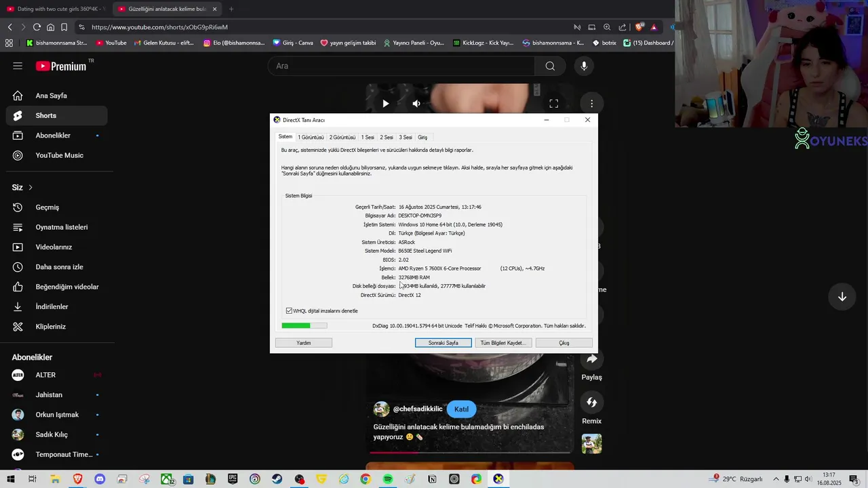Open Windows Start menu on taskbar
The image size is (868, 488).
(x=10, y=479)
